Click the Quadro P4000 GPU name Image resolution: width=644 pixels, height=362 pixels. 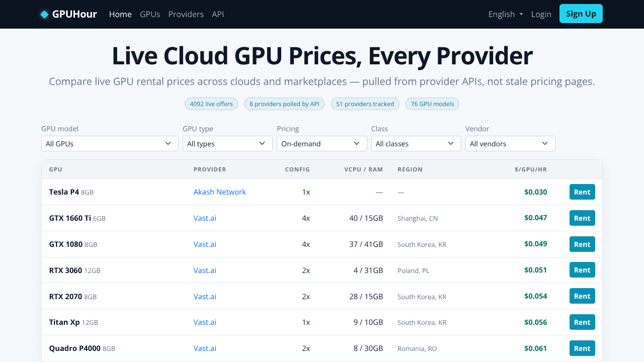click(x=75, y=348)
